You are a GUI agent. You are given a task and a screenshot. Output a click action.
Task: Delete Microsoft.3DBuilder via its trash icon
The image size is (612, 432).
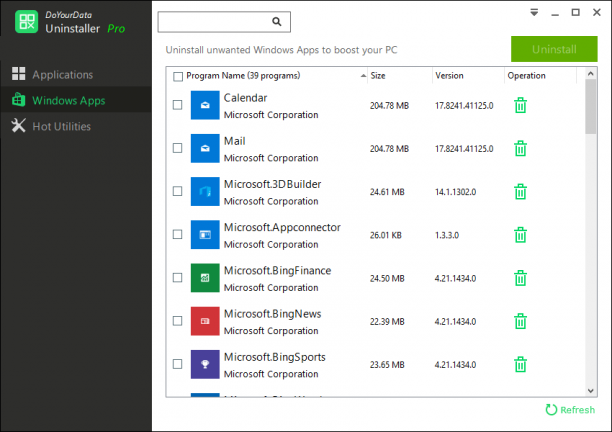click(x=520, y=192)
